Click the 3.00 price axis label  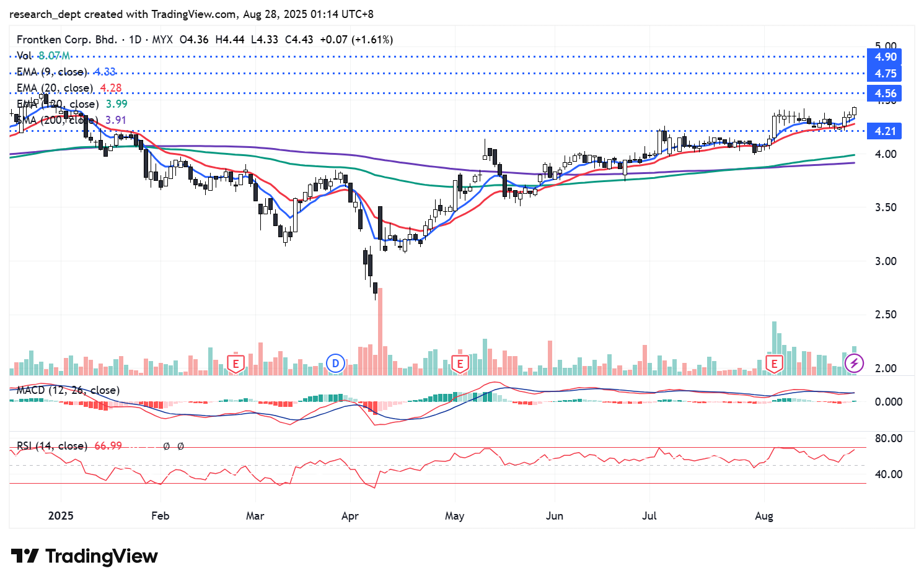pyautogui.click(x=886, y=261)
